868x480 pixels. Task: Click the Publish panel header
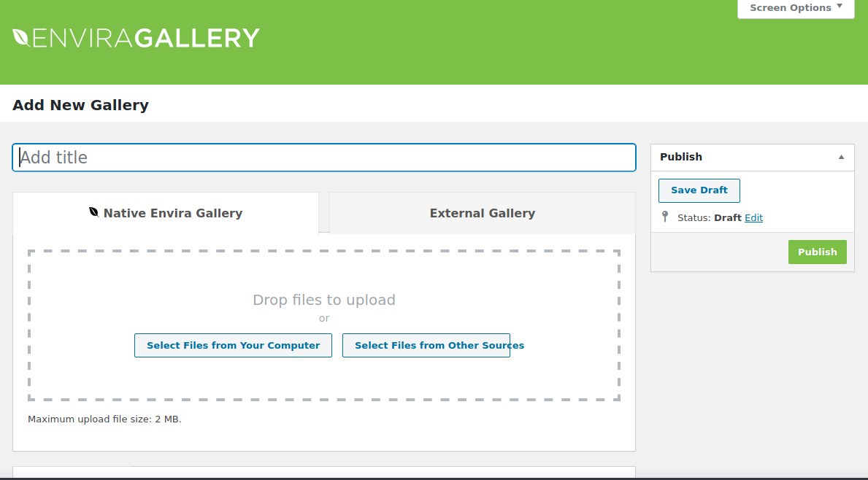pyautogui.click(x=681, y=157)
